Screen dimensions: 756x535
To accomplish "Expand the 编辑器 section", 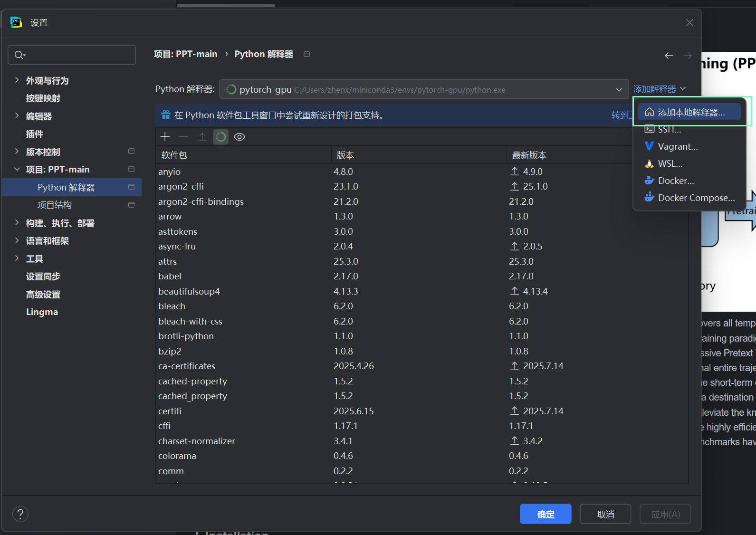I will click(x=17, y=115).
